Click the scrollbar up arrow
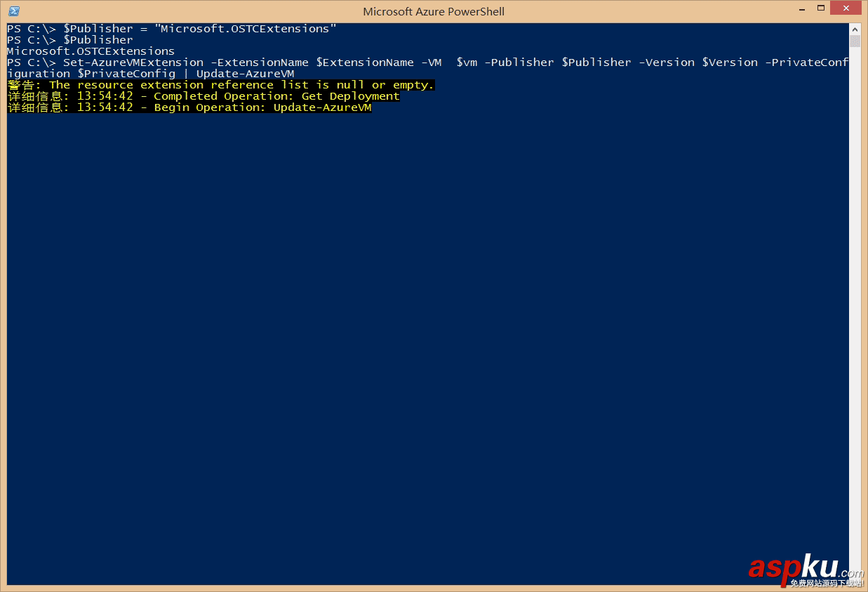This screenshot has width=868, height=592. (854, 29)
